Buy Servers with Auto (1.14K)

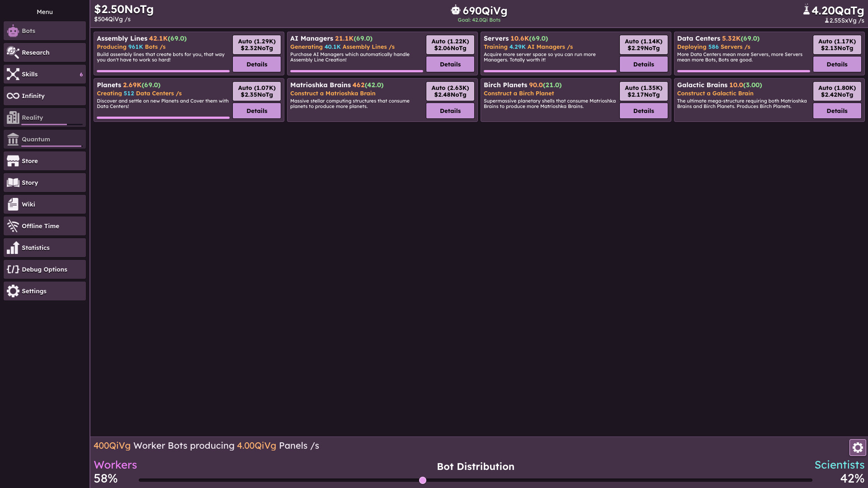point(644,45)
